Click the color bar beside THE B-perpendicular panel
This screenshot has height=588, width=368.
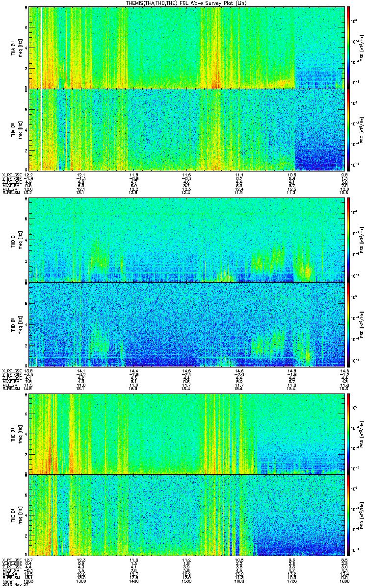(x=349, y=434)
